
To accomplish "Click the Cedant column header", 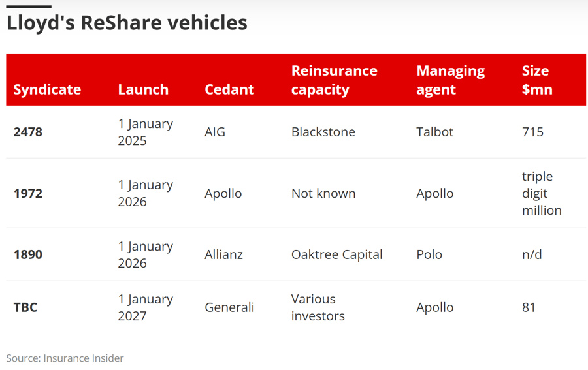I will tap(229, 89).
